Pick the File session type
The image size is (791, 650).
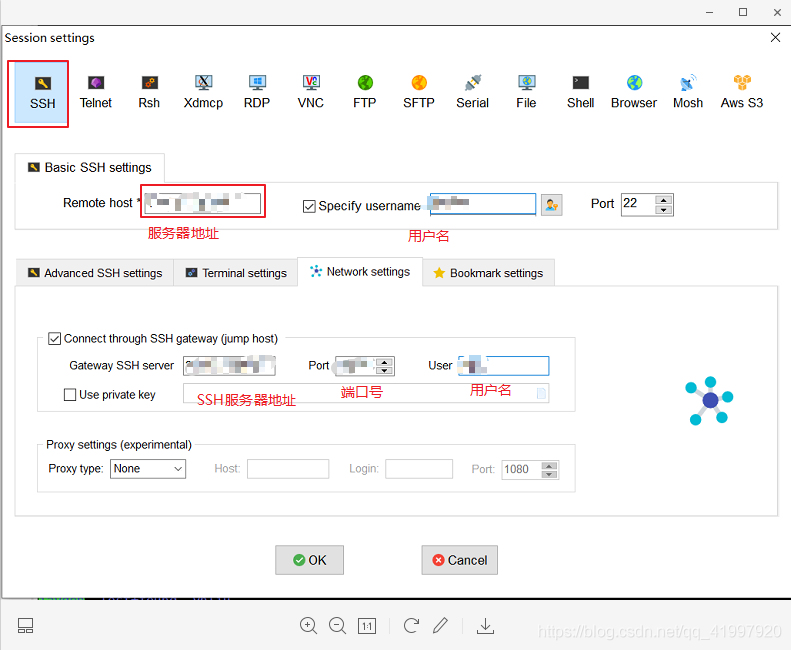[526, 93]
